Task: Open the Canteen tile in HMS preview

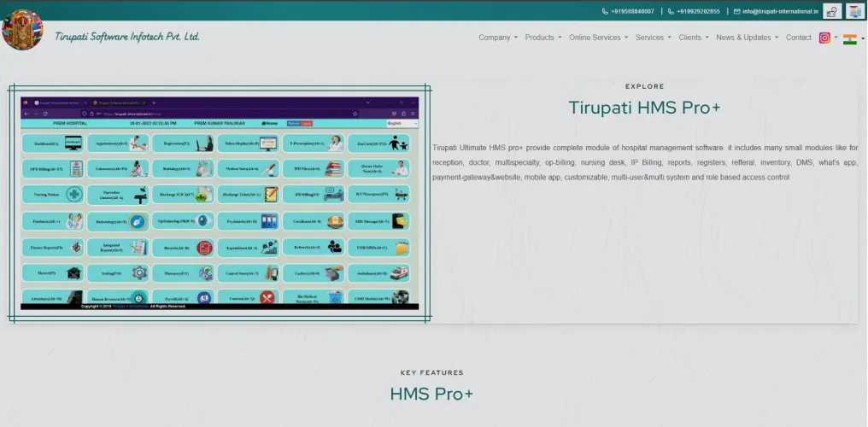Action: coord(248,297)
